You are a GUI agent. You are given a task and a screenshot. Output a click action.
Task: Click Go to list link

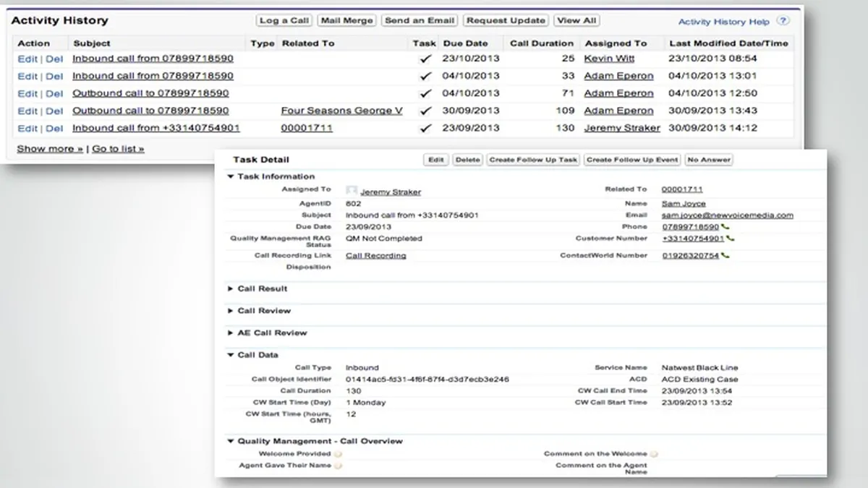pos(118,149)
